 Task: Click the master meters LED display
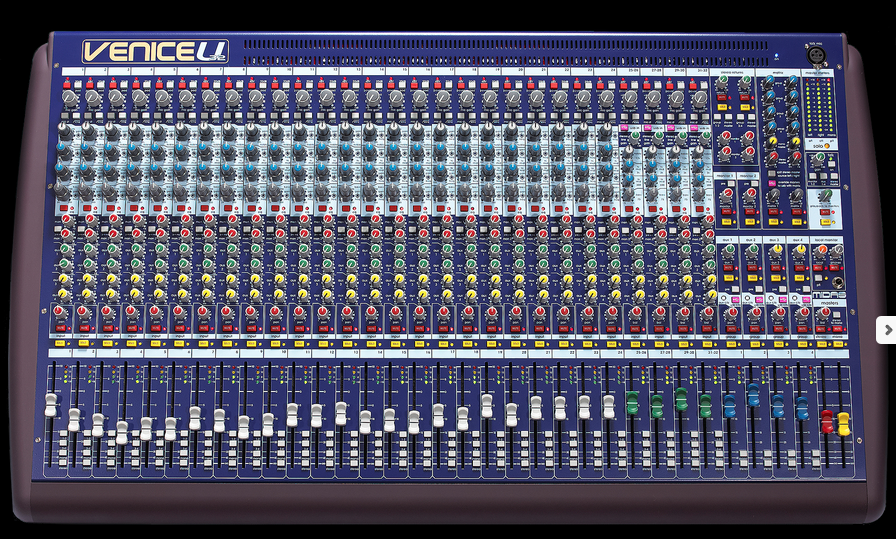click(819, 107)
